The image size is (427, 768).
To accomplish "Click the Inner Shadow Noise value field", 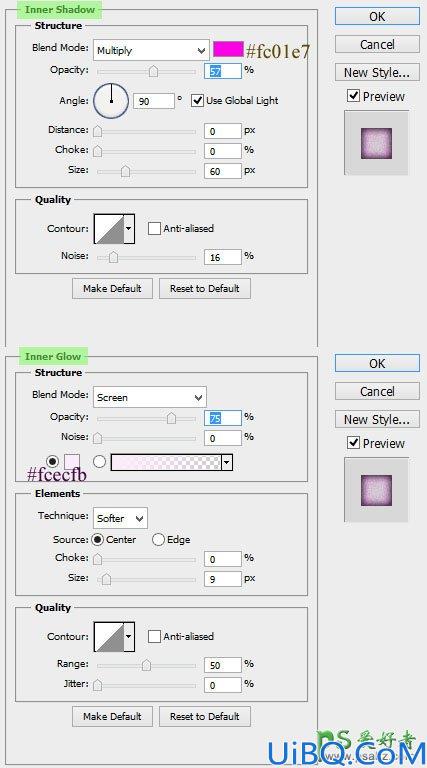I will [223, 257].
